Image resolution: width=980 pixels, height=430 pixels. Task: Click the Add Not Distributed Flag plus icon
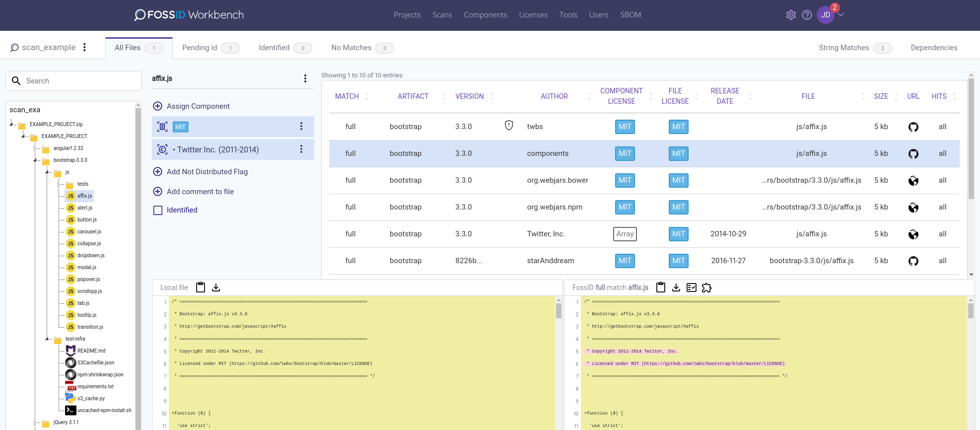[158, 172]
